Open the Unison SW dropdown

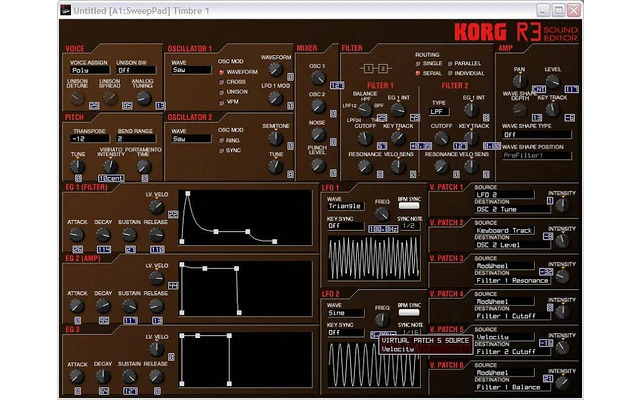click(136, 70)
